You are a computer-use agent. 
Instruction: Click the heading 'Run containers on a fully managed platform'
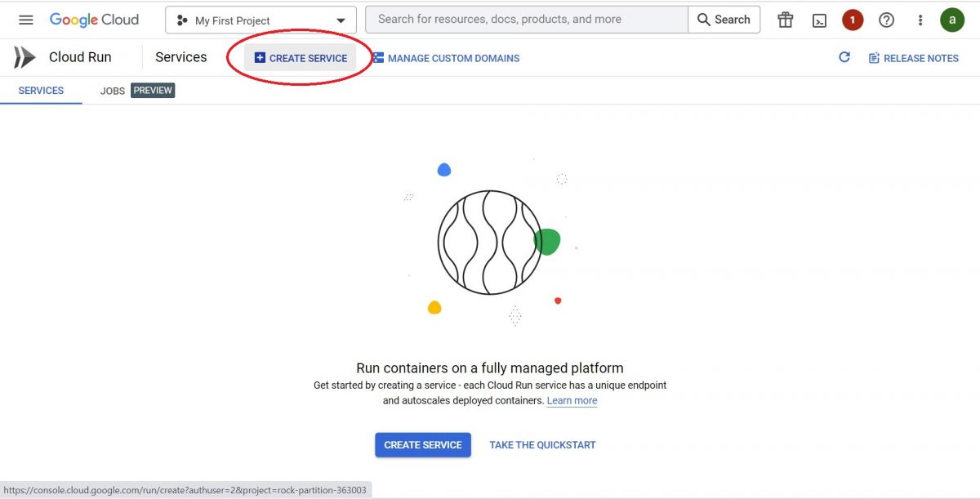pyautogui.click(x=490, y=368)
